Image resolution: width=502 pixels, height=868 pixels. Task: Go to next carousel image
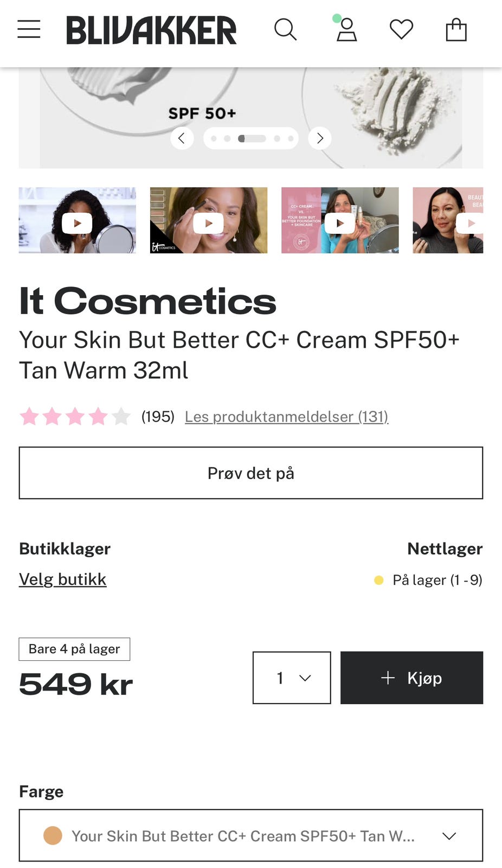320,138
